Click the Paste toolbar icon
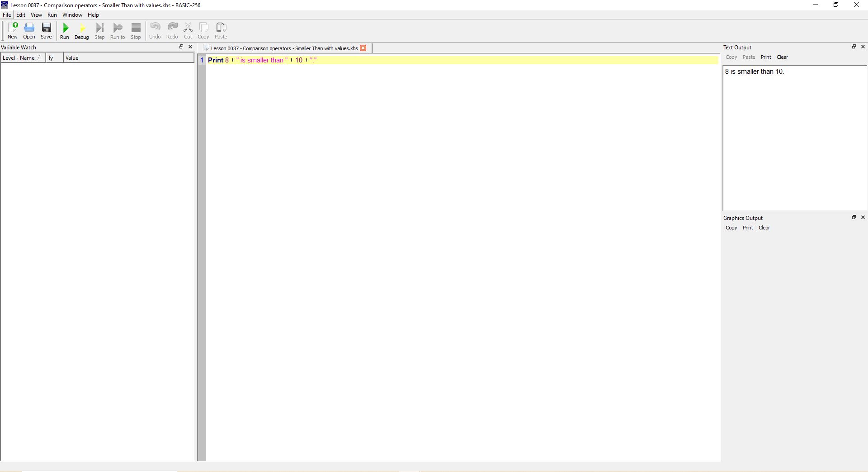Image resolution: width=868 pixels, height=472 pixels. click(221, 31)
